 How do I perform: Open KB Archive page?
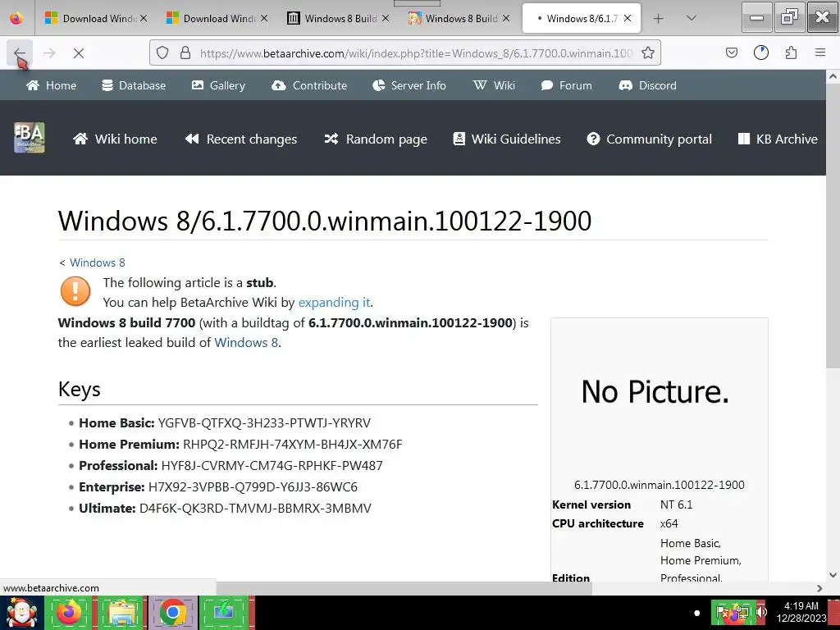(x=778, y=139)
